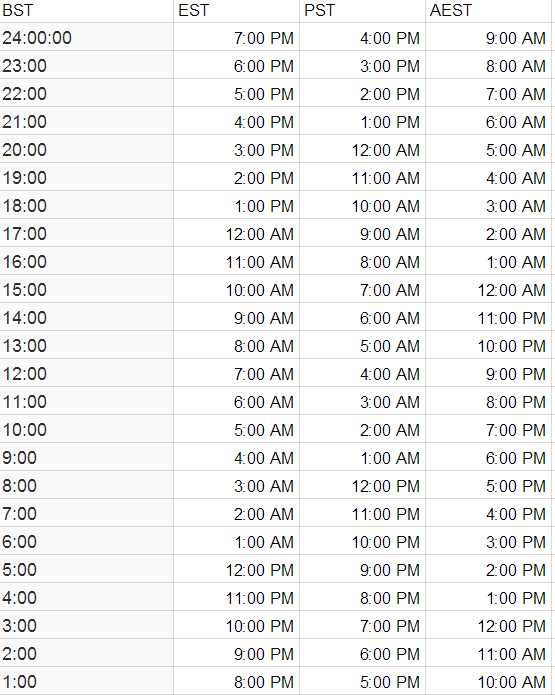This screenshot has height=695, width=555.
Task: Click the AEST cell in the 14:00 row
Action: (488, 317)
